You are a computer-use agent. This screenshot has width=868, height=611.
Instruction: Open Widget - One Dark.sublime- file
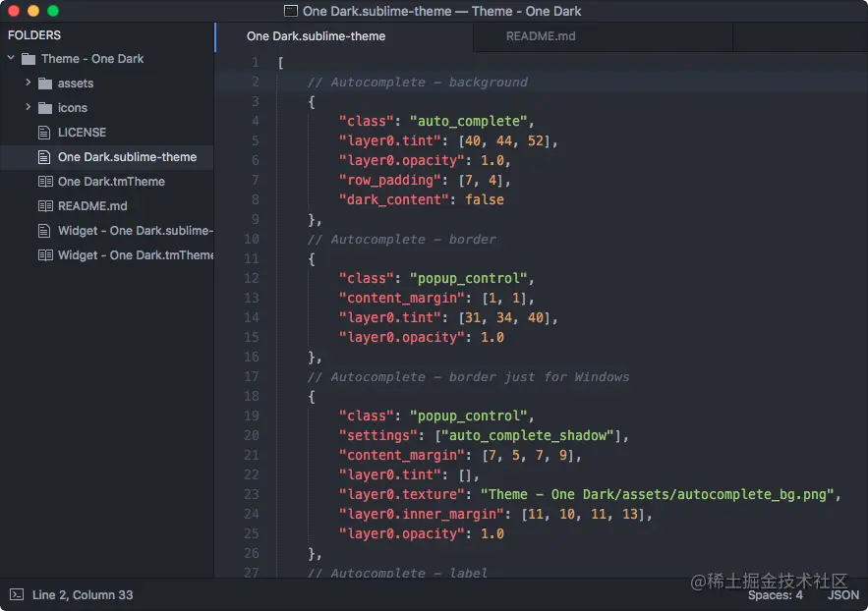click(136, 231)
